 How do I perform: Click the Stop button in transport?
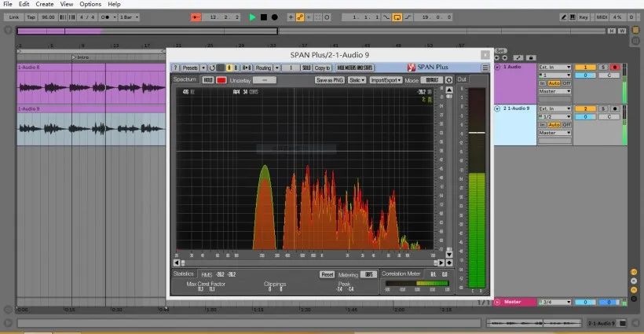tap(264, 17)
